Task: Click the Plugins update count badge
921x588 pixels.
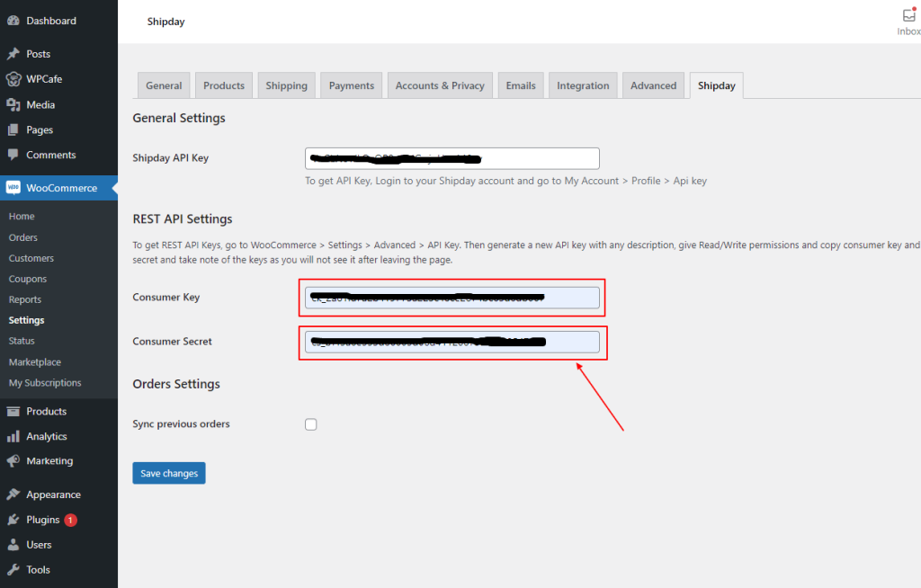Action: [70, 520]
